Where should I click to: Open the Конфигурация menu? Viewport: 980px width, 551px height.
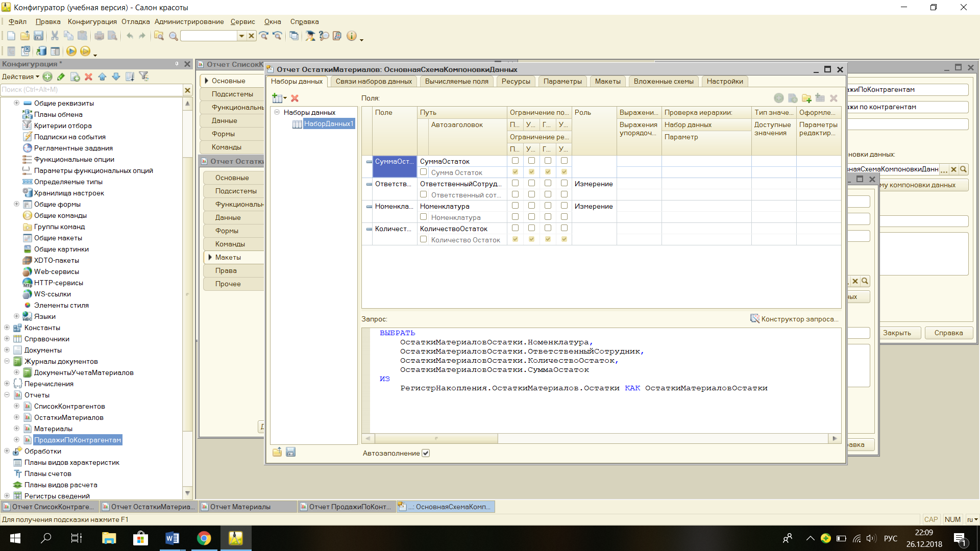click(92, 21)
